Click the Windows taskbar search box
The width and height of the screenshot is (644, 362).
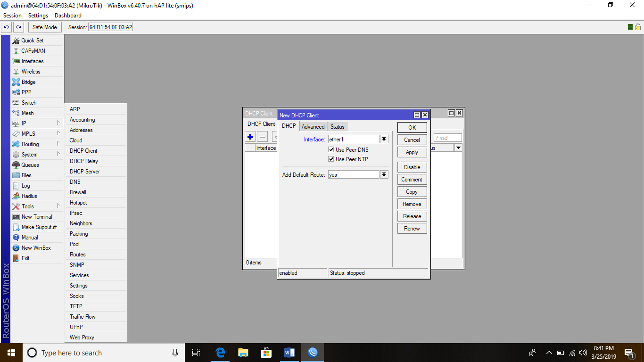click(104, 353)
